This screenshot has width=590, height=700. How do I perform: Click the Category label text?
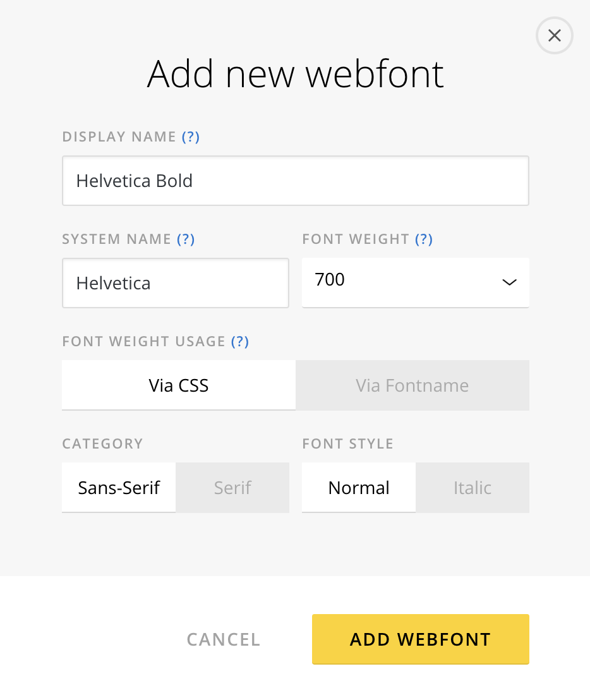[102, 444]
